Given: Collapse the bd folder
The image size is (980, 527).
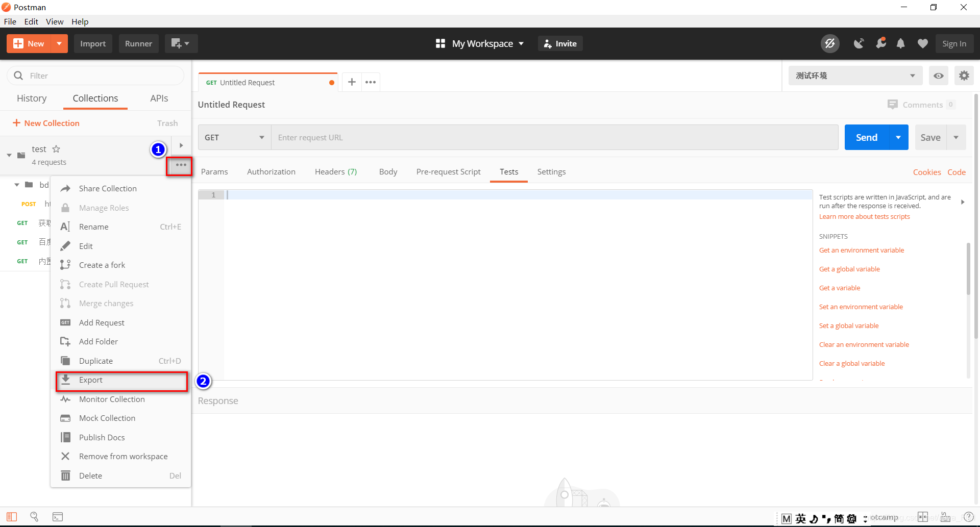Looking at the screenshot, I should [17, 185].
